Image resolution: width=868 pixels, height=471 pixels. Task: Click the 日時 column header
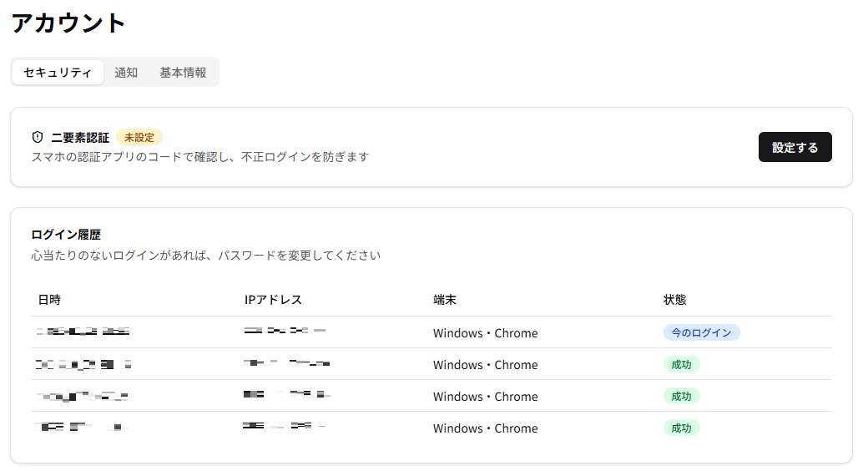(x=49, y=300)
